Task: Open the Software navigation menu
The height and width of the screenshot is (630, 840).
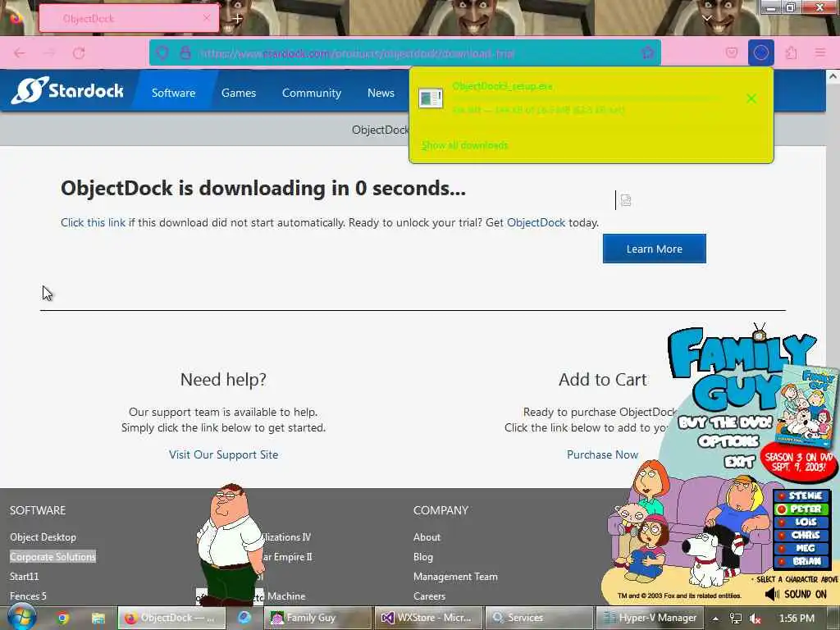Action: 174,93
